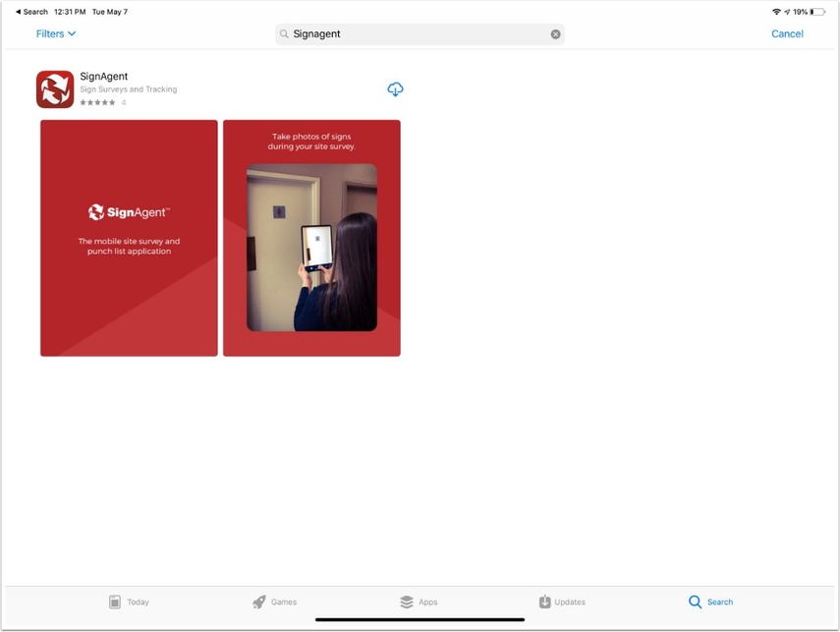Screen dimensions: 840x632
Task: Tap the magnifying glass inside the search field
Action: (284, 33)
